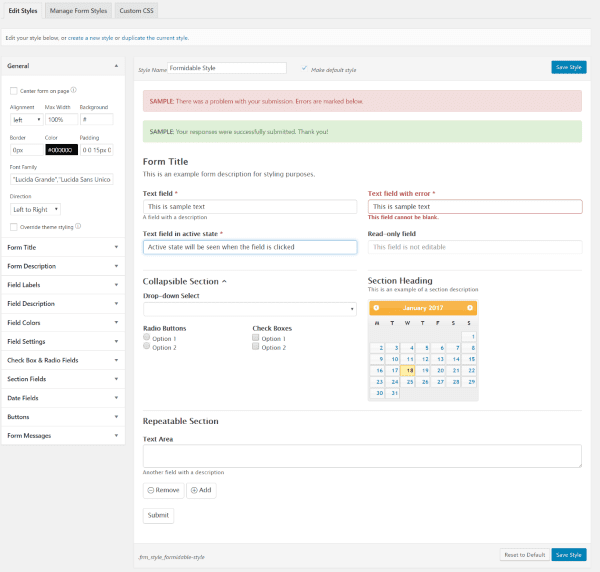The image size is (600, 572).
Task: Click the Style Name input field
Action: (x=227, y=68)
